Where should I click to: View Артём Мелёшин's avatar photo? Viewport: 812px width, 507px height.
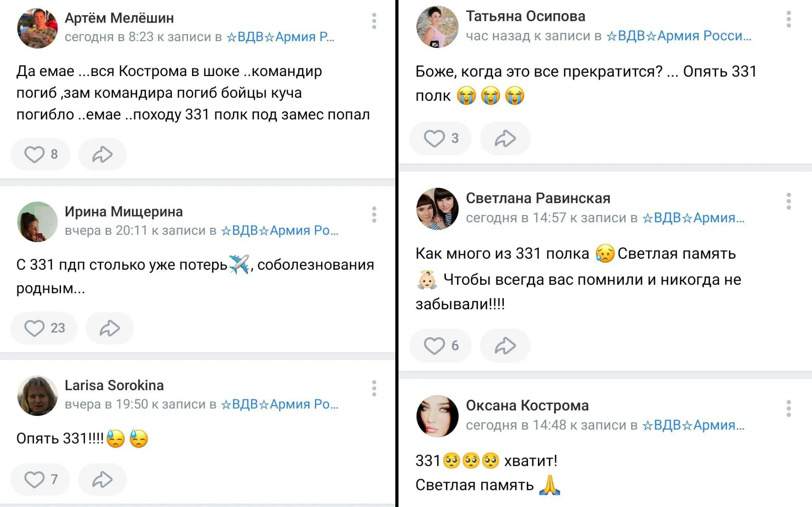[x=38, y=28]
